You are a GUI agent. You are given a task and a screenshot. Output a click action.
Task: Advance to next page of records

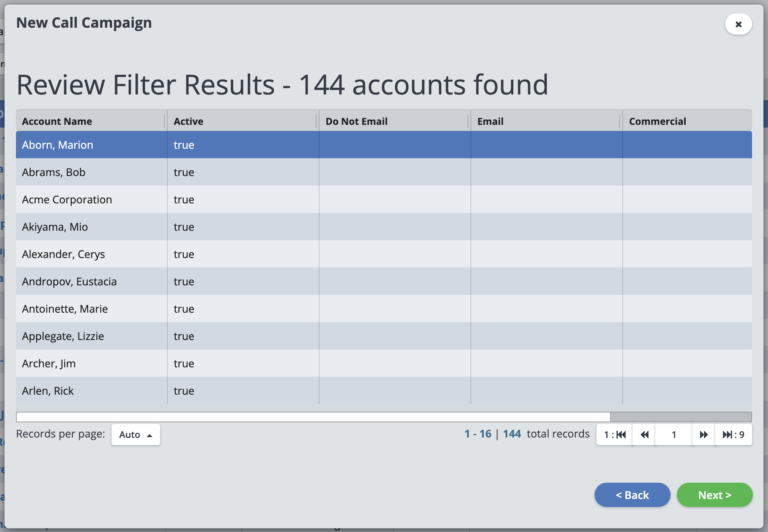click(x=703, y=434)
